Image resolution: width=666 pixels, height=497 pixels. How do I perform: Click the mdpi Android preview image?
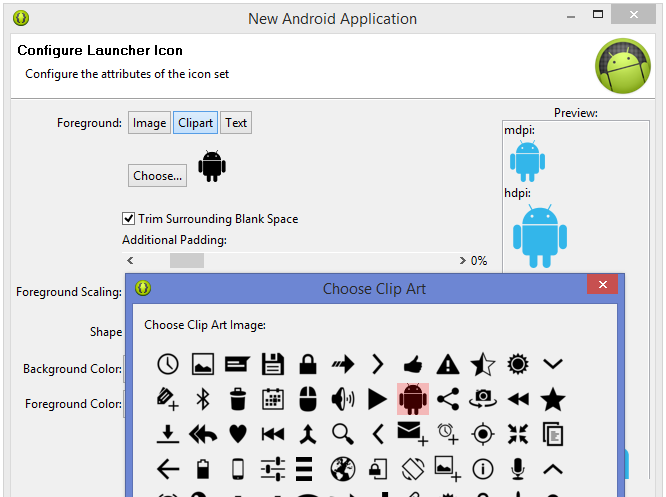click(x=527, y=161)
